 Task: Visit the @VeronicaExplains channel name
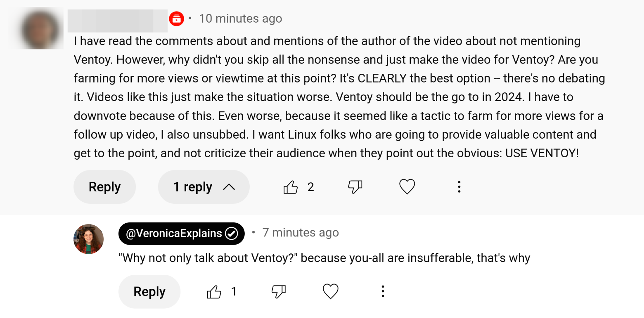click(x=174, y=233)
